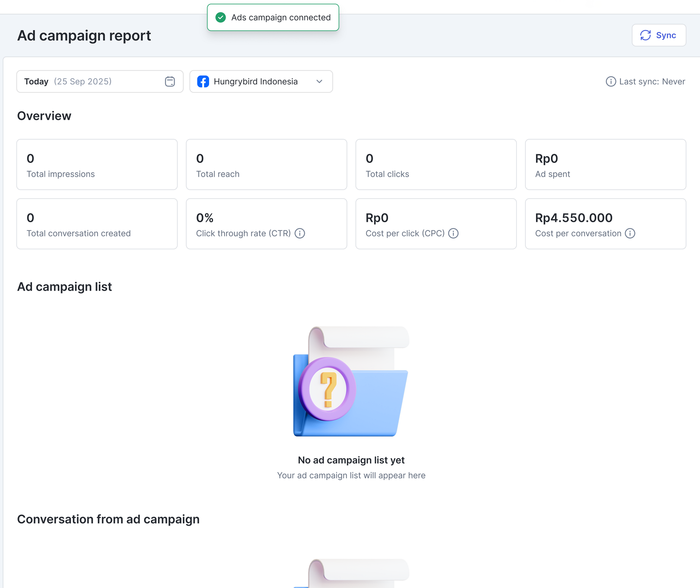Select the Total clicks card
The width and height of the screenshot is (700, 588).
[x=436, y=164]
